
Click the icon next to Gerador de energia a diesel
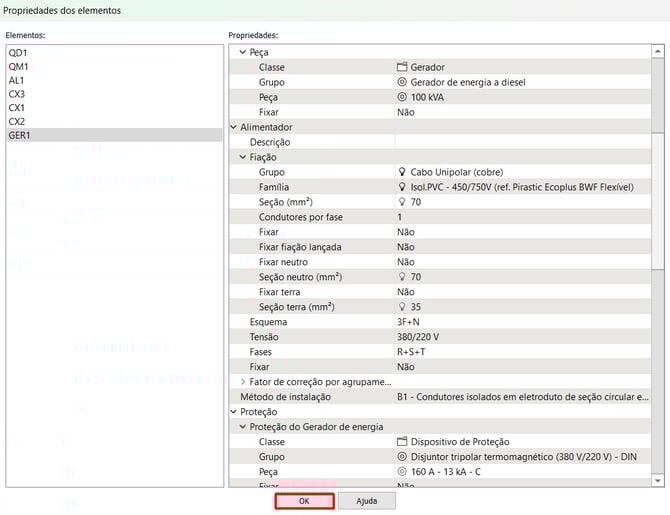click(x=402, y=82)
